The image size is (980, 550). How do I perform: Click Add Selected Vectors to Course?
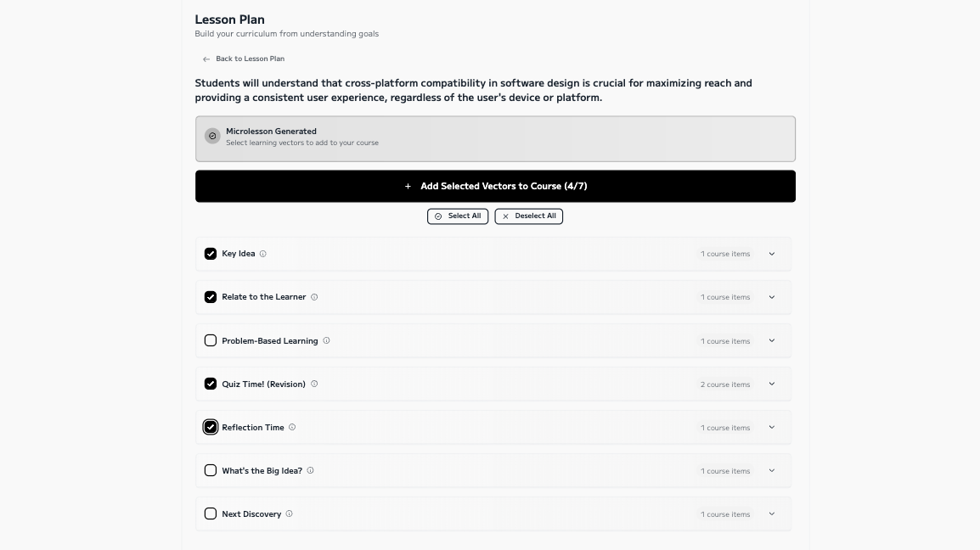(x=495, y=186)
